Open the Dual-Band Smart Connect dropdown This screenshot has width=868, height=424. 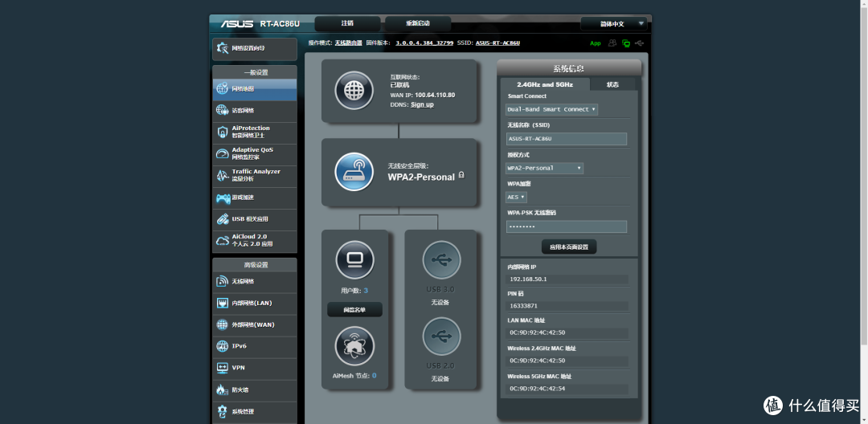coord(552,109)
